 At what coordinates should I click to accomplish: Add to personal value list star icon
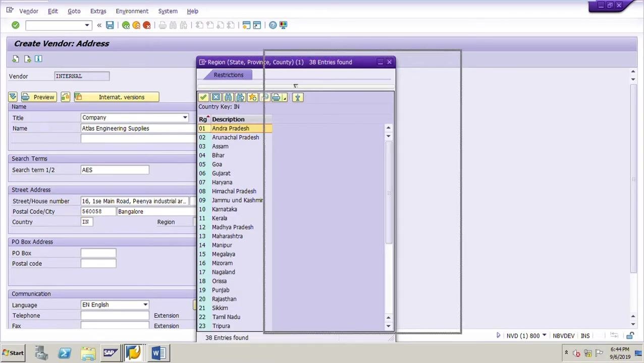click(252, 97)
